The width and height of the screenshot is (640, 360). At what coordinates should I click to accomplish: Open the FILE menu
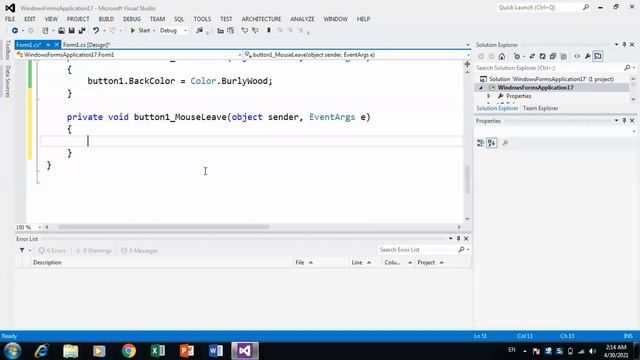(x=10, y=19)
